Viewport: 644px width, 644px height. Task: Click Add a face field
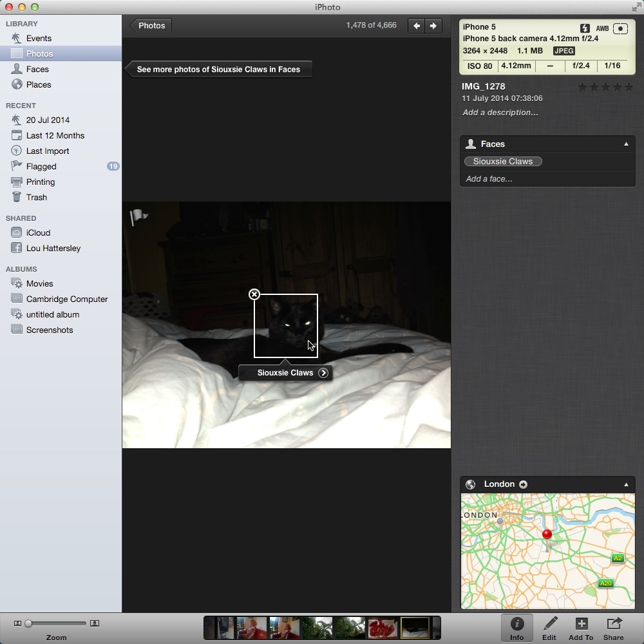point(489,178)
